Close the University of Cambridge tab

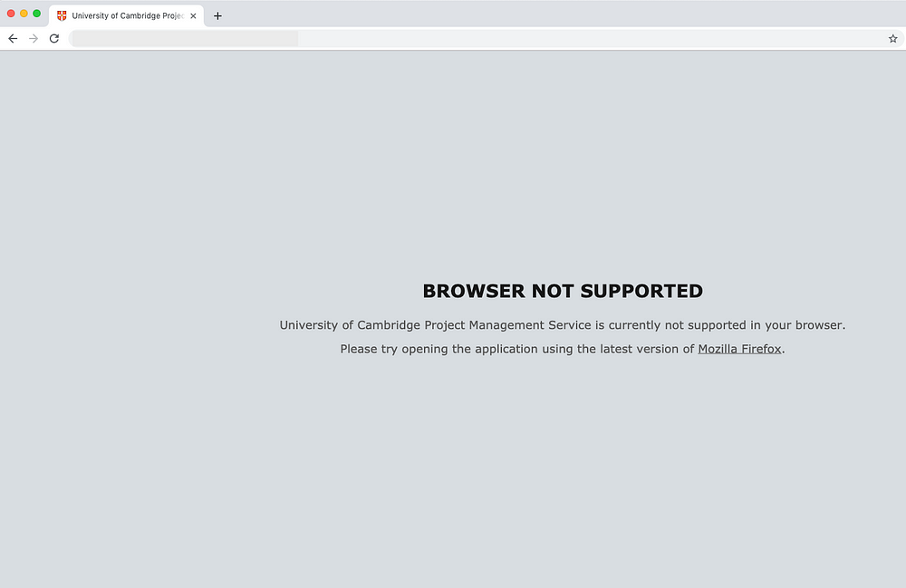tap(193, 16)
